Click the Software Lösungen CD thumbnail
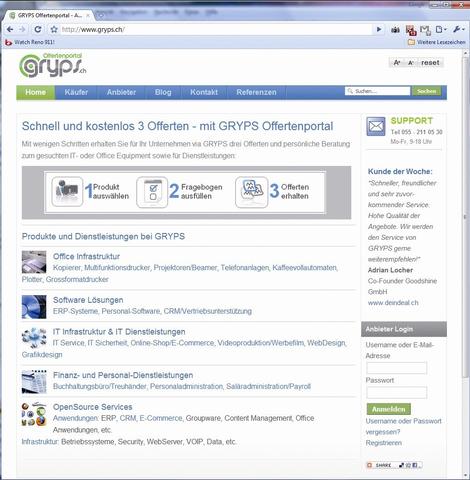Viewport: 470px width, 480px height. 34,307
